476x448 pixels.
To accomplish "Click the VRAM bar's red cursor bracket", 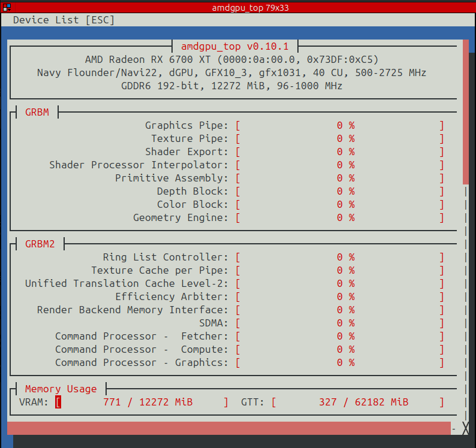I will (58, 402).
